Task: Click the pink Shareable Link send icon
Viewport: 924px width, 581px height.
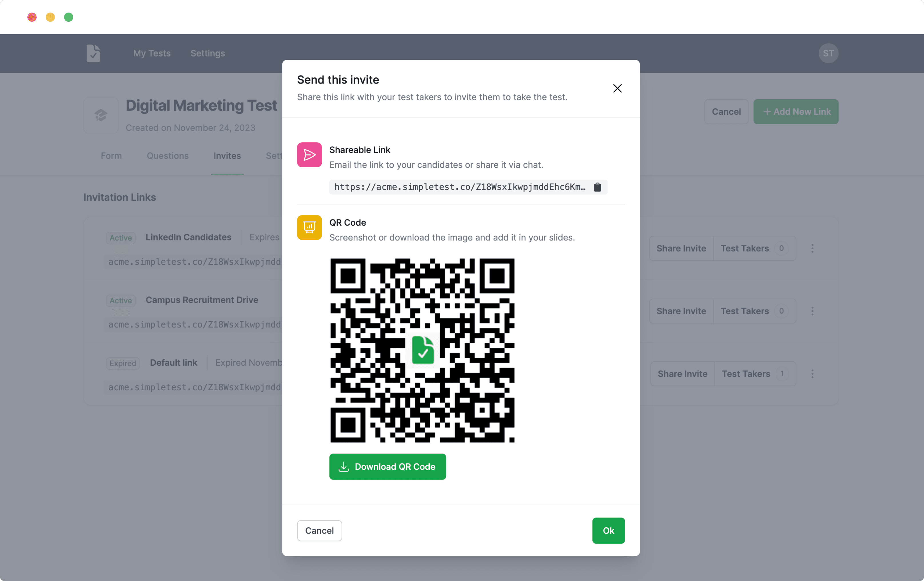Action: point(309,155)
